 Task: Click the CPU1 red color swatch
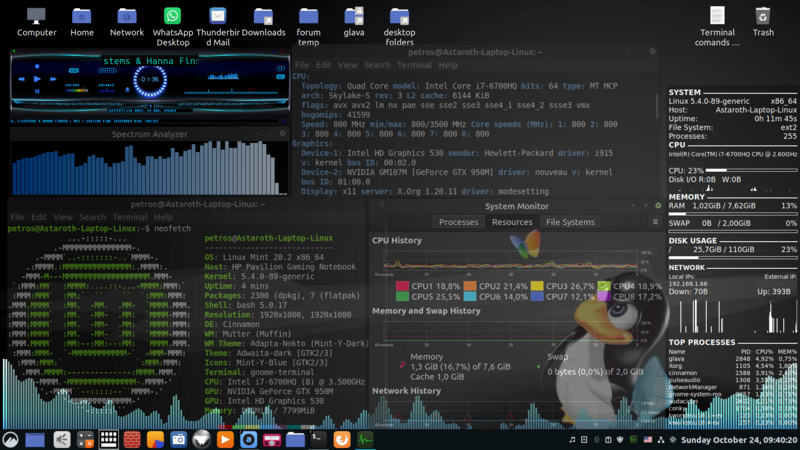[x=402, y=286]
